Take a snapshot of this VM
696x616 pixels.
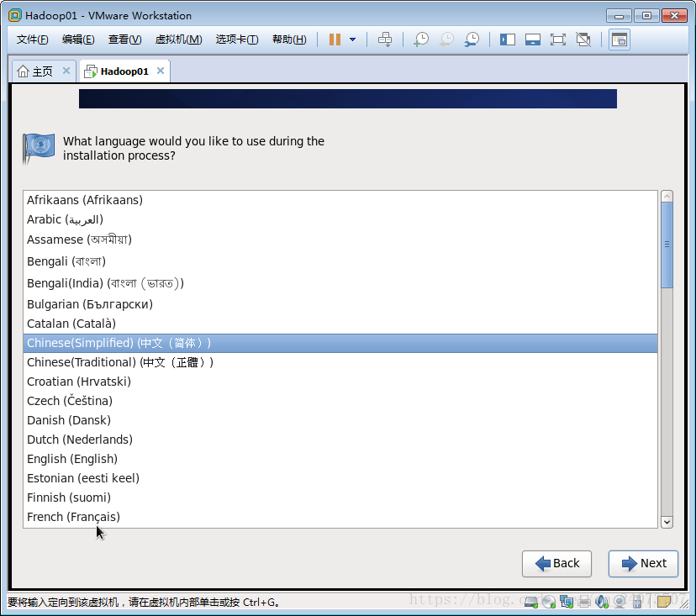(x=421, y=39)
